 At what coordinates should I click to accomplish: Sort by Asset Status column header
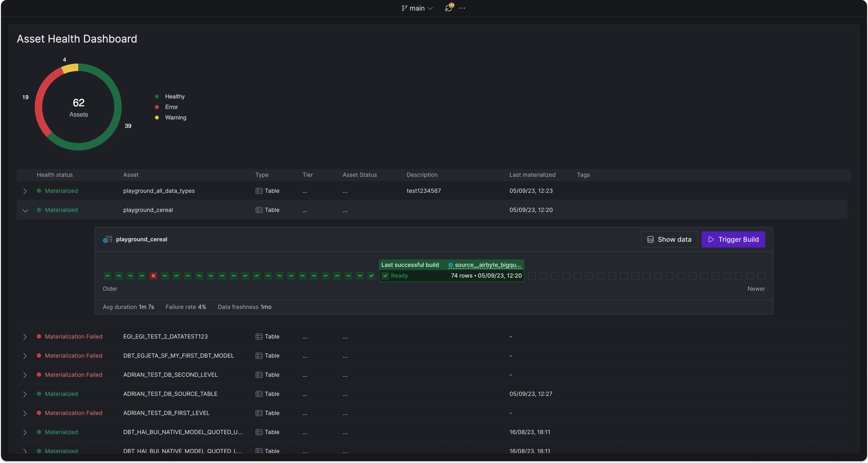point(359,175)
